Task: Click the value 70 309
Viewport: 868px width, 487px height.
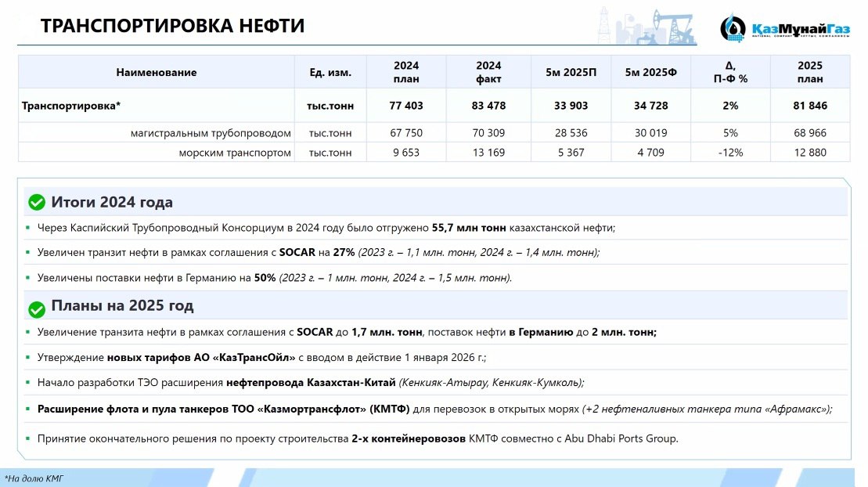Action: pos(488,133)
